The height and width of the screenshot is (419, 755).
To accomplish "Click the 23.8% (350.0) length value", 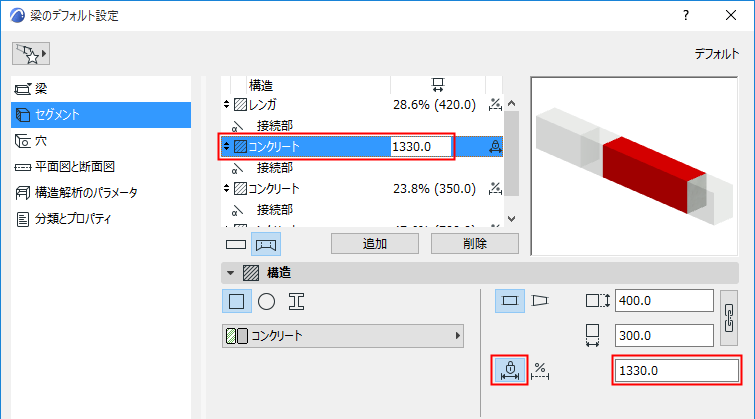I will pyautogui.click(x=434, y=188).
